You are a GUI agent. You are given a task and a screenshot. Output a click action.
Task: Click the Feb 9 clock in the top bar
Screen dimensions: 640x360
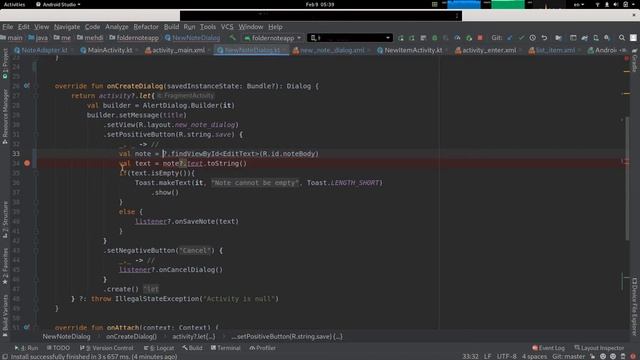point(320,4)
